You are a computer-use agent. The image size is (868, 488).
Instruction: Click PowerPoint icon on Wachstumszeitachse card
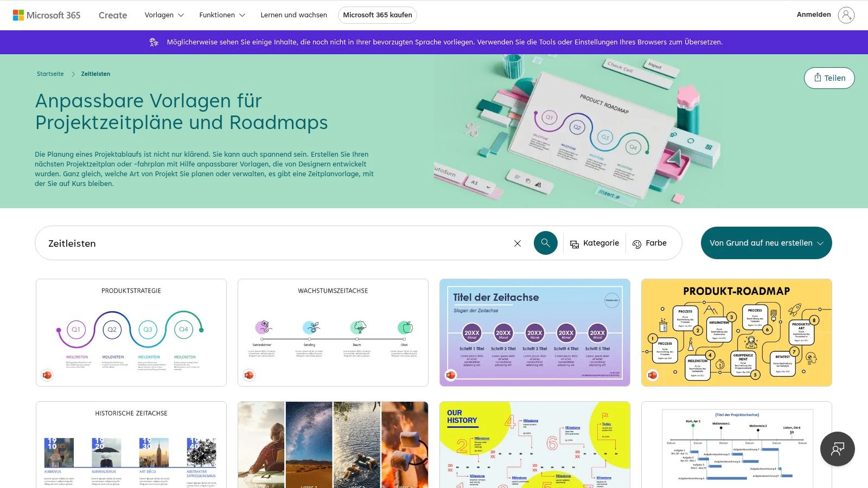coord(249,375)
